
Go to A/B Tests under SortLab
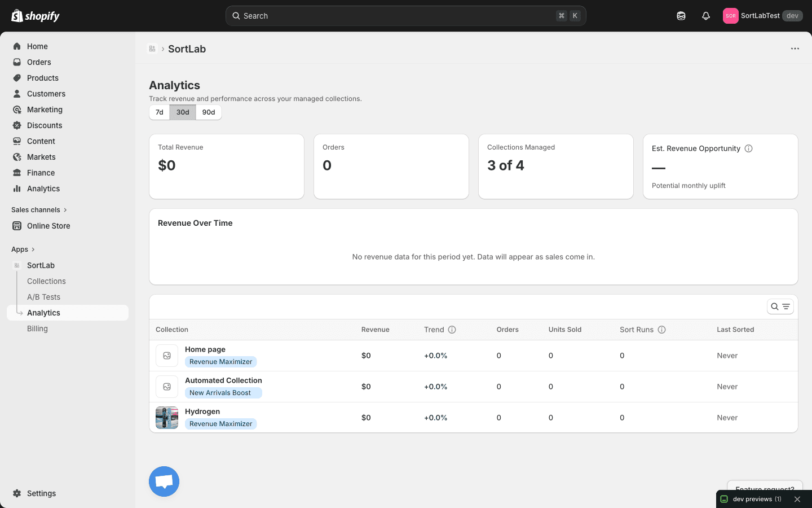tap(43, 297)
